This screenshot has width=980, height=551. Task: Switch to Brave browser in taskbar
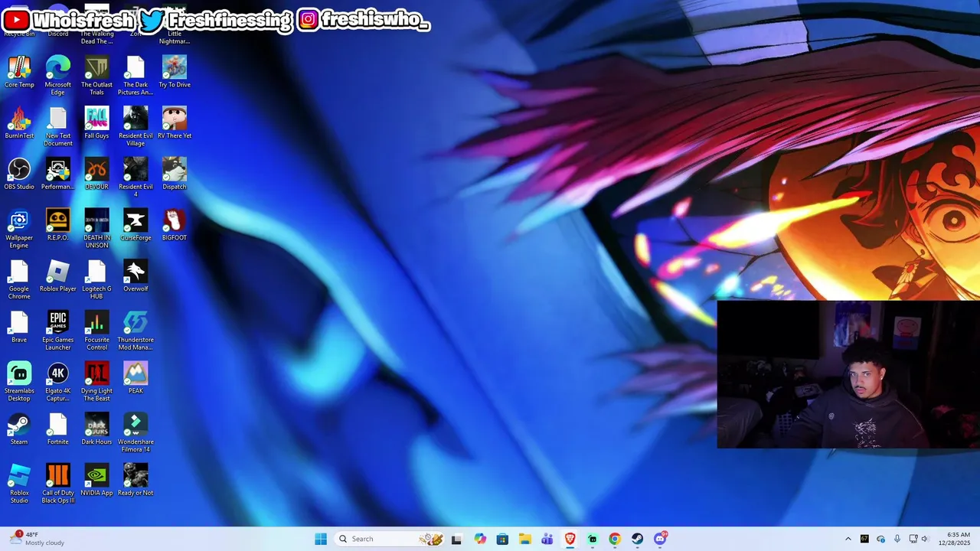570,539
